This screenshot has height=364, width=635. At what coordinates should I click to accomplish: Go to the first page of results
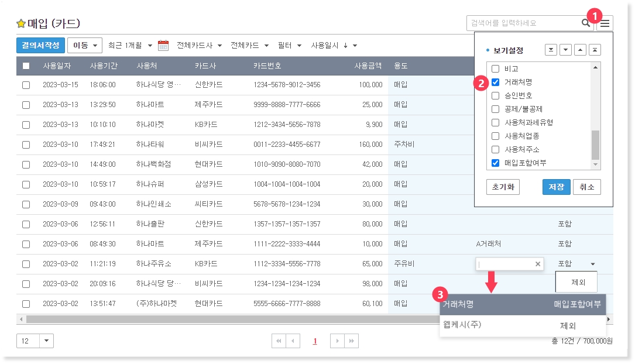coord(279,341)
